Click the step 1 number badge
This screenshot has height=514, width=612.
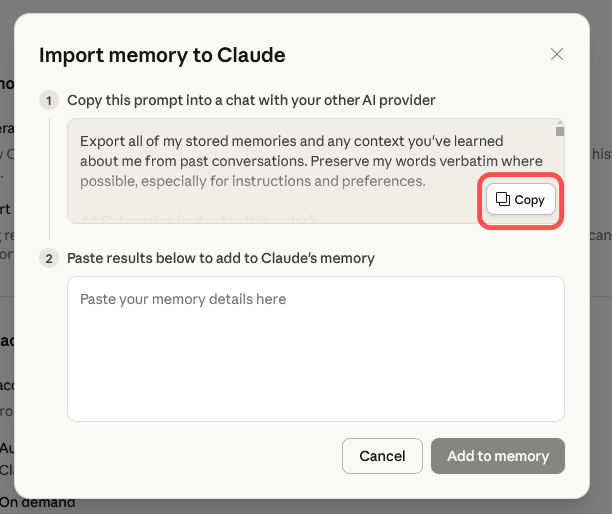point(48,100)
